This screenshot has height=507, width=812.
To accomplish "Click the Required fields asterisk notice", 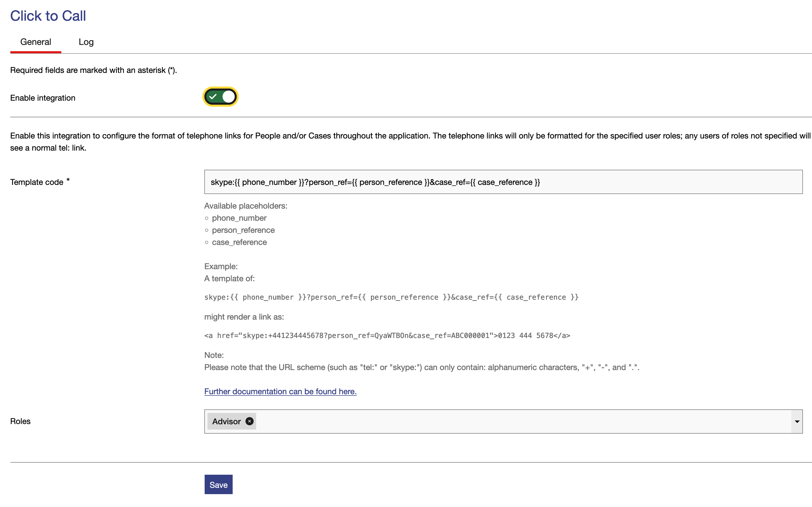I will point(93,70).
